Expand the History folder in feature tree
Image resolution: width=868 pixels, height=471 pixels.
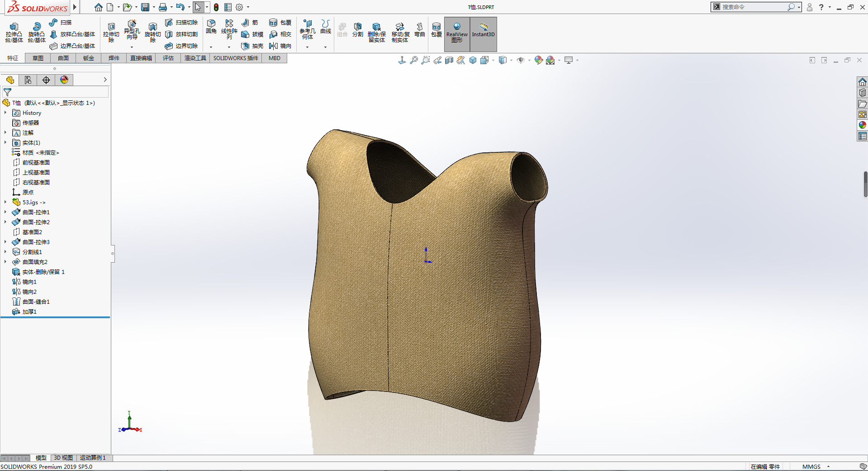coord(5,113)
